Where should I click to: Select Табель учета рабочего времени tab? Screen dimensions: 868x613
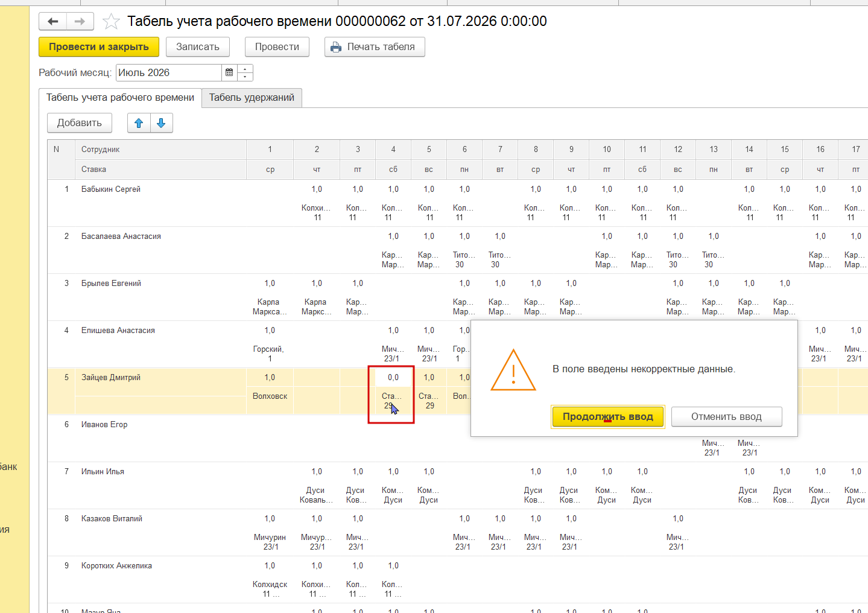[120, 98]
